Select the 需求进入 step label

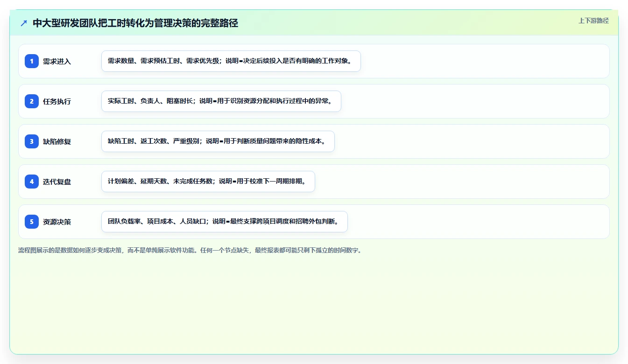pyautogui.click(x=57, y=61)
